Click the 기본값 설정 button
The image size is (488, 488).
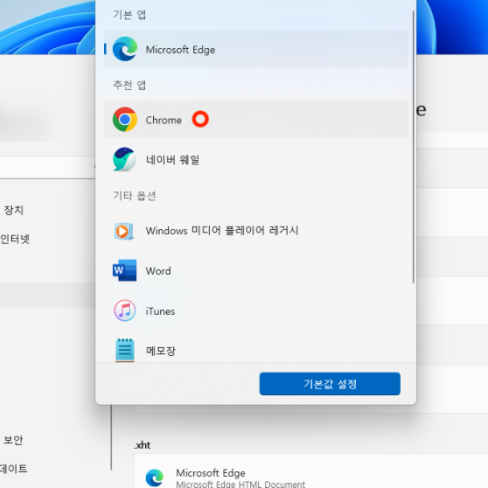[x=330, y=384]
